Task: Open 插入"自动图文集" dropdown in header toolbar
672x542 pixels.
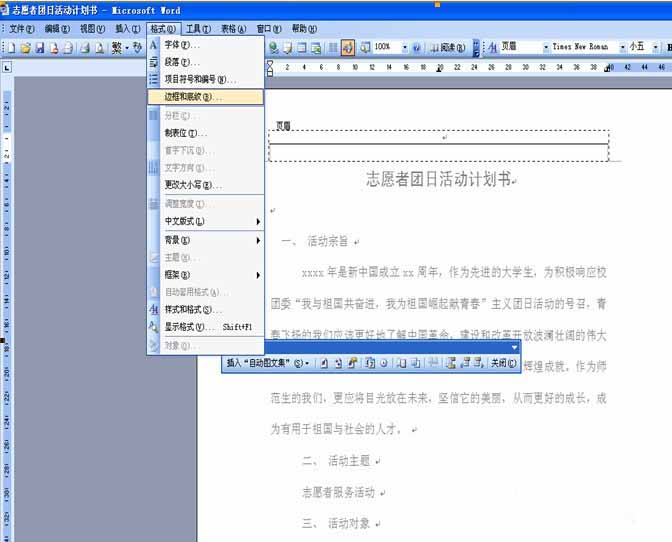Action: point(268,363)
